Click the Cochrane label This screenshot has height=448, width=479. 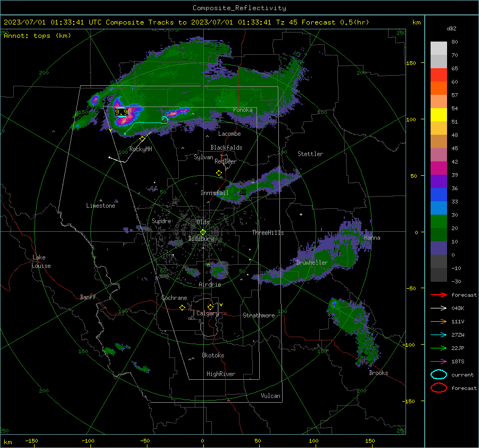(x=174, y=298)
